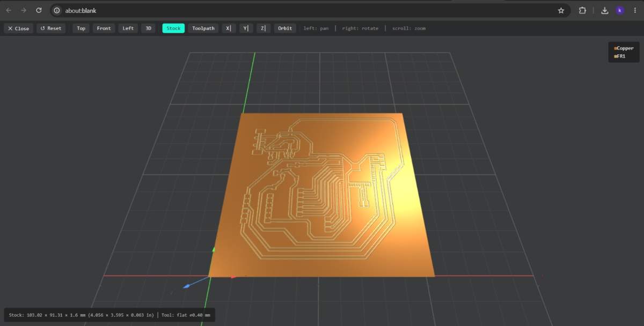Switch to Front view
This screenshot has height=326, width=644.
pos(104,28)
